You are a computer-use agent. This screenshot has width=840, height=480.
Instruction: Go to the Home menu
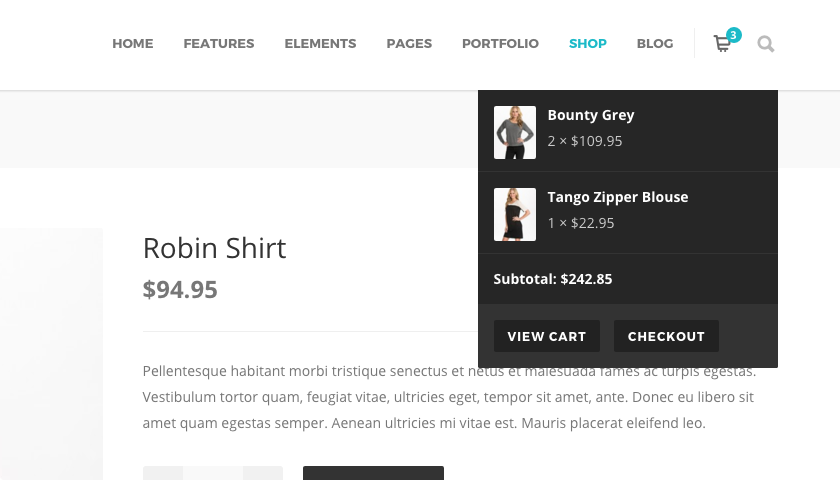point(132,44)
